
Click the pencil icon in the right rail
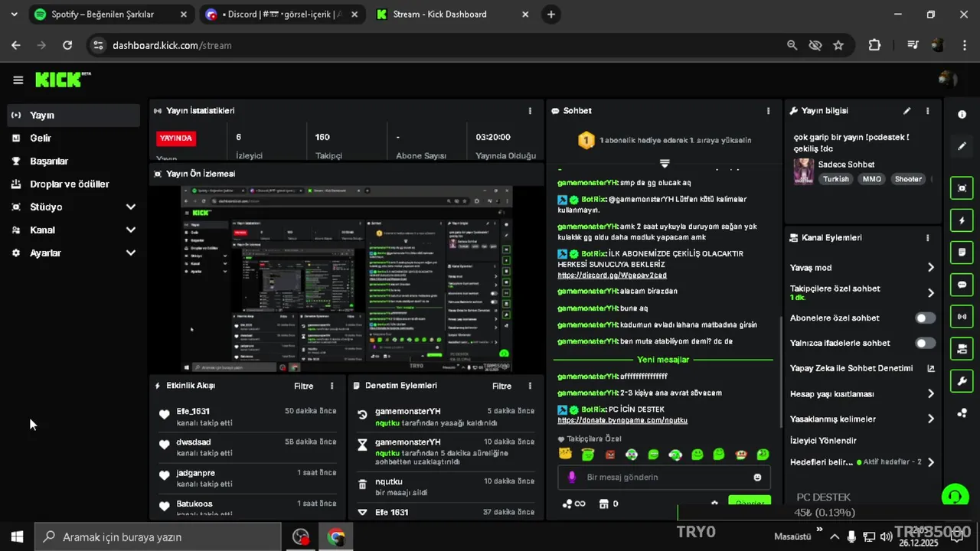[962, 146]
